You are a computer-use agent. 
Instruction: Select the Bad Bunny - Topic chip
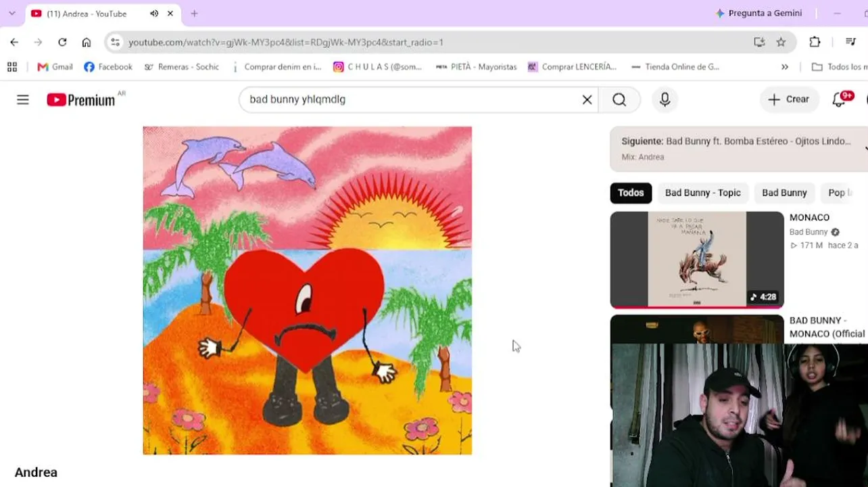[x=703, y=193]
